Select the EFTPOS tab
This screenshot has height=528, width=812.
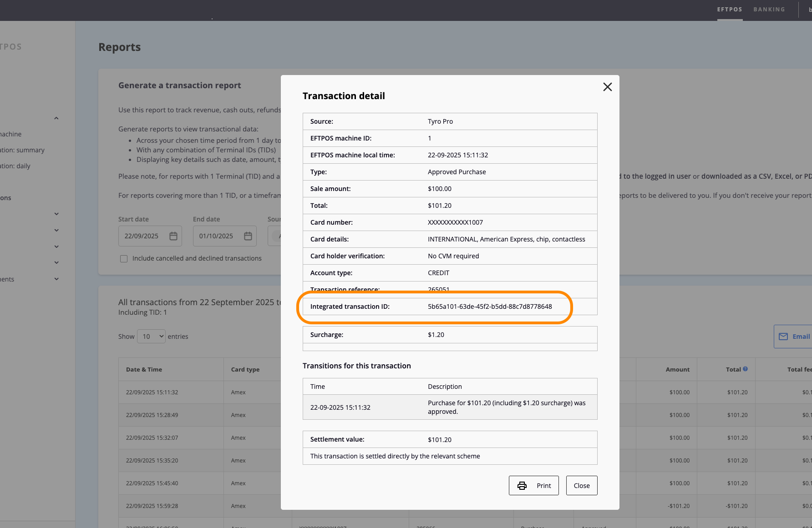pos(730,9)
